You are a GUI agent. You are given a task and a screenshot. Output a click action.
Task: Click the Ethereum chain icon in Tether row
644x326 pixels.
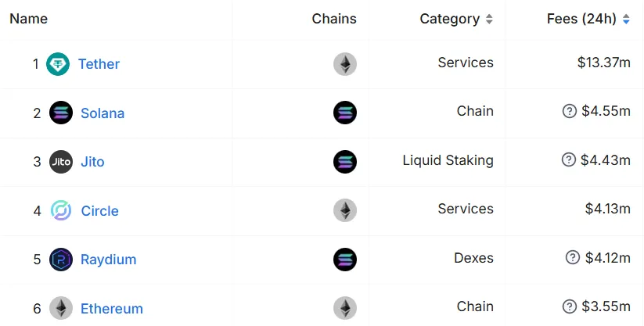pos(345,64)
